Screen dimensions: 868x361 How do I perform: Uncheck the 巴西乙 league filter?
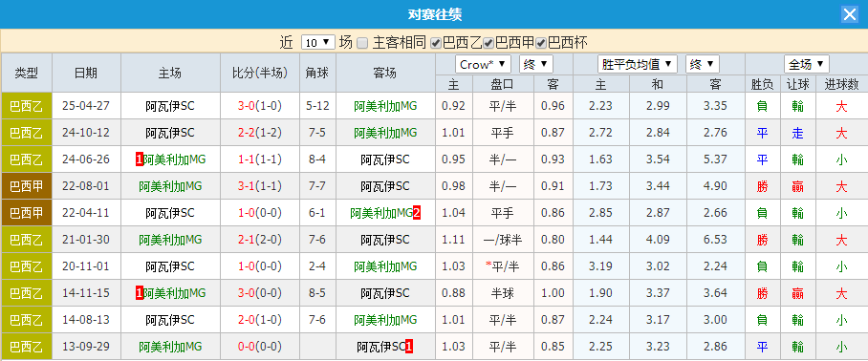click(436, 43)
